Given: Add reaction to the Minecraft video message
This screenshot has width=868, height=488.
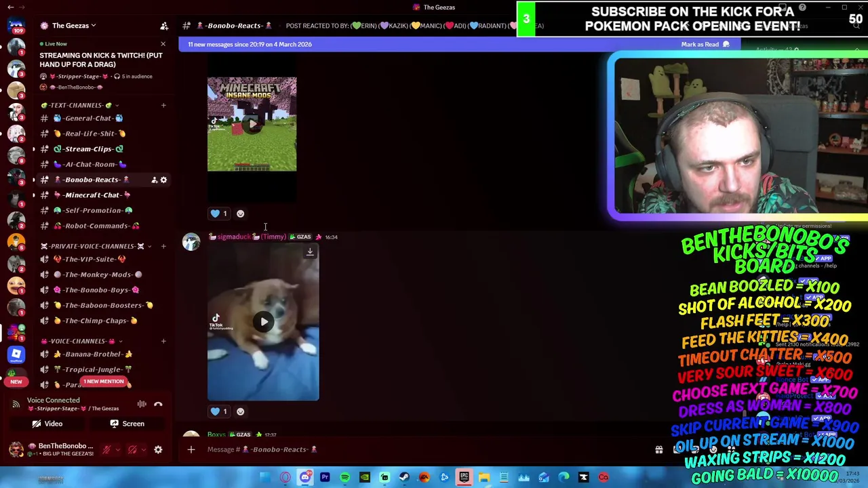Looking at the screenshot, I should [240, 213].
